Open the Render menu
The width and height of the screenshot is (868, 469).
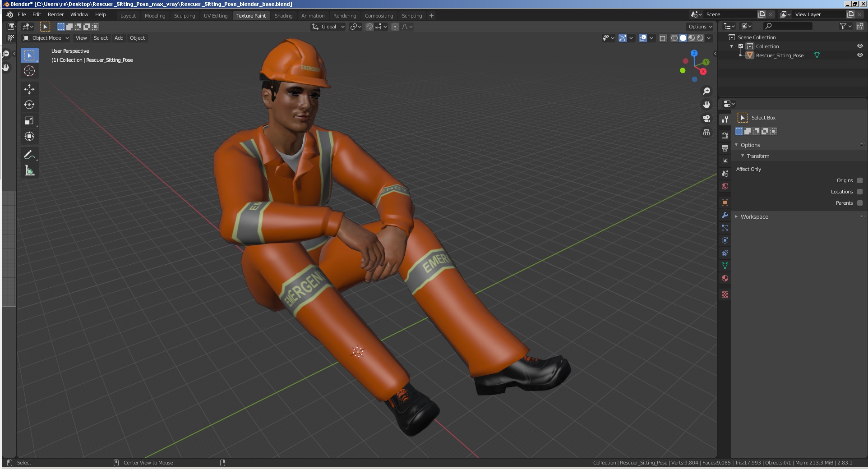click(56, 14)
